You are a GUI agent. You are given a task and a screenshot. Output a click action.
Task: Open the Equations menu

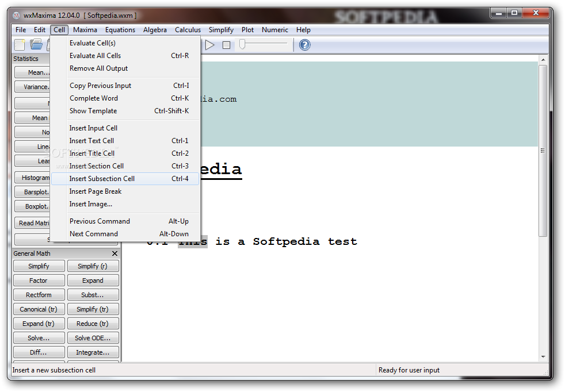click(120, 30)
